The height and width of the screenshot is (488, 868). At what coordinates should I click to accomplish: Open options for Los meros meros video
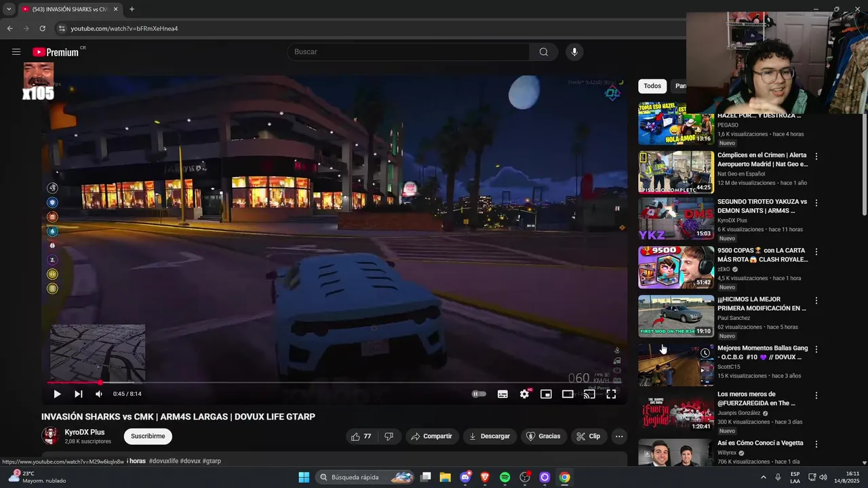(816, 395)
